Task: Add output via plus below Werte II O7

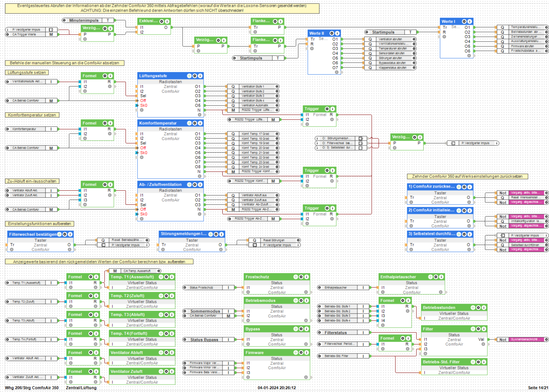Action: pos(336,72)
